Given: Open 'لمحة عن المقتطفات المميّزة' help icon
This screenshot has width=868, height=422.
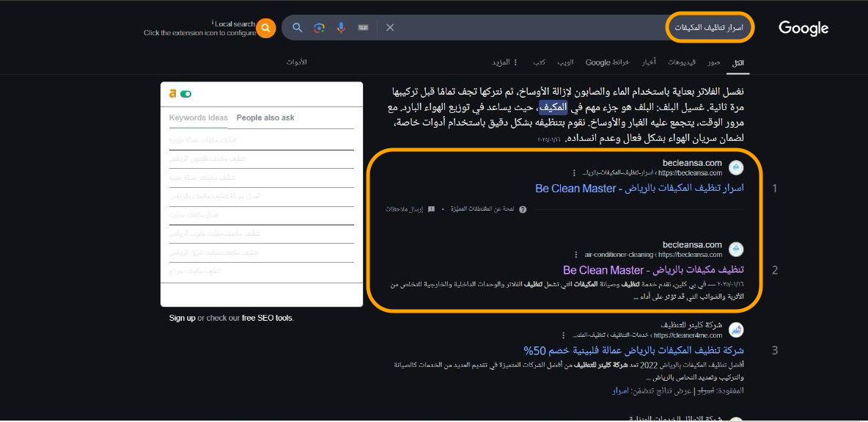Looking at the screenshot, I should pos(523,209).
